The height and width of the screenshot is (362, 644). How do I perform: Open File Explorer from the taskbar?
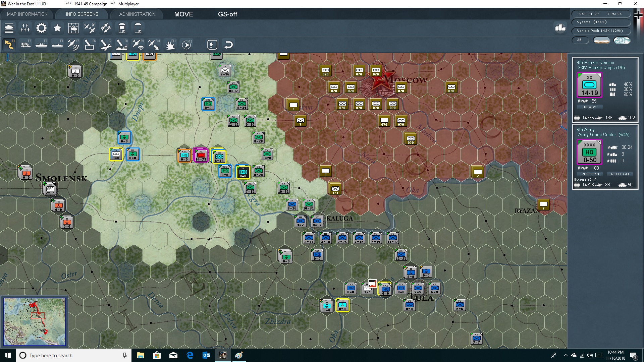(x=140, y=355)
